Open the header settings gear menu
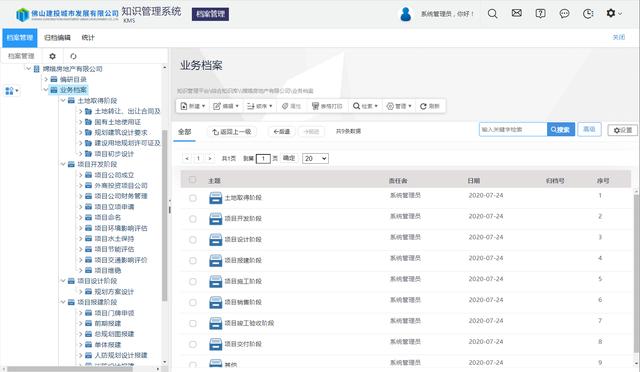 [613, 13]
